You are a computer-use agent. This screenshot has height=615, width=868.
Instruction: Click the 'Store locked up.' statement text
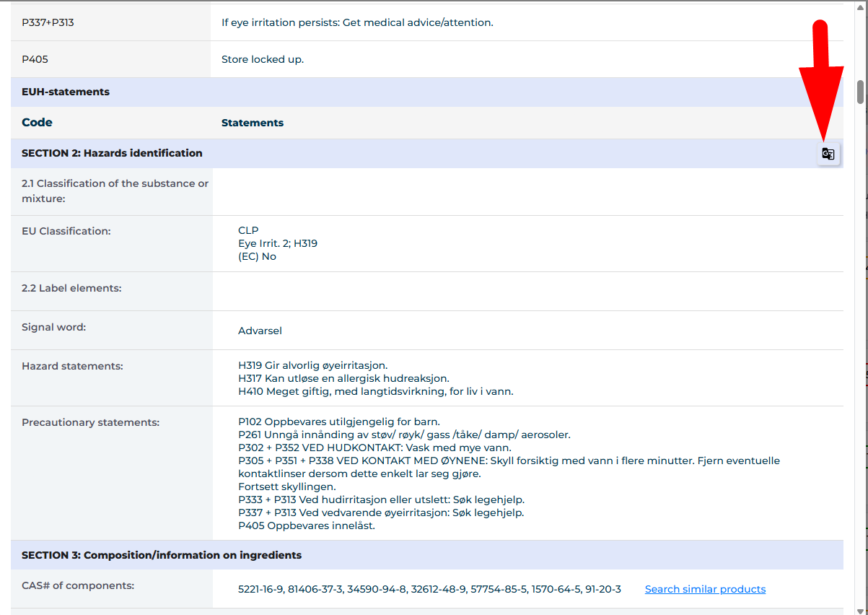[263, 59]
